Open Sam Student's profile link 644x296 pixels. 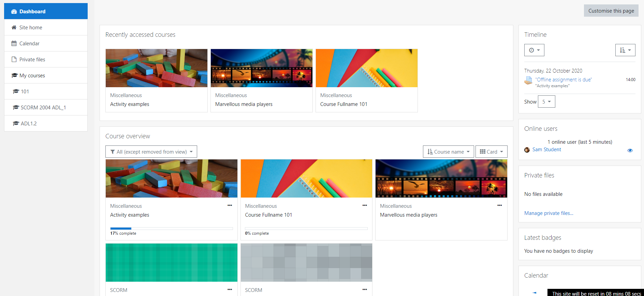(546, 150)
